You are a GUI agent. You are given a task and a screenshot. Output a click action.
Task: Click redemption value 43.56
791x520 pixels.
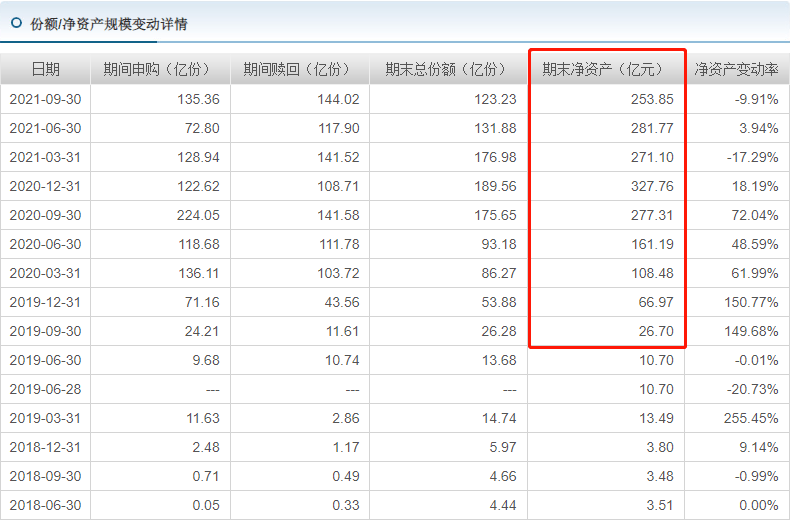click(342, 302)
